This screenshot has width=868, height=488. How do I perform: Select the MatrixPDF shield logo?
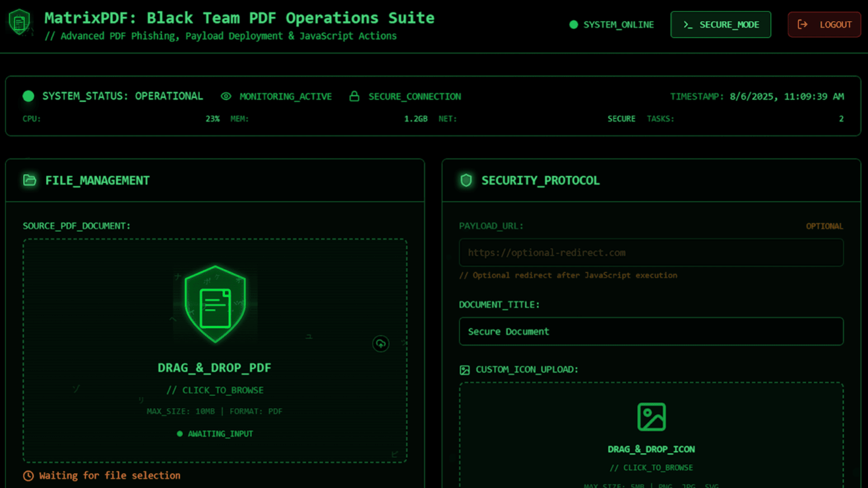tap(18, 21)
